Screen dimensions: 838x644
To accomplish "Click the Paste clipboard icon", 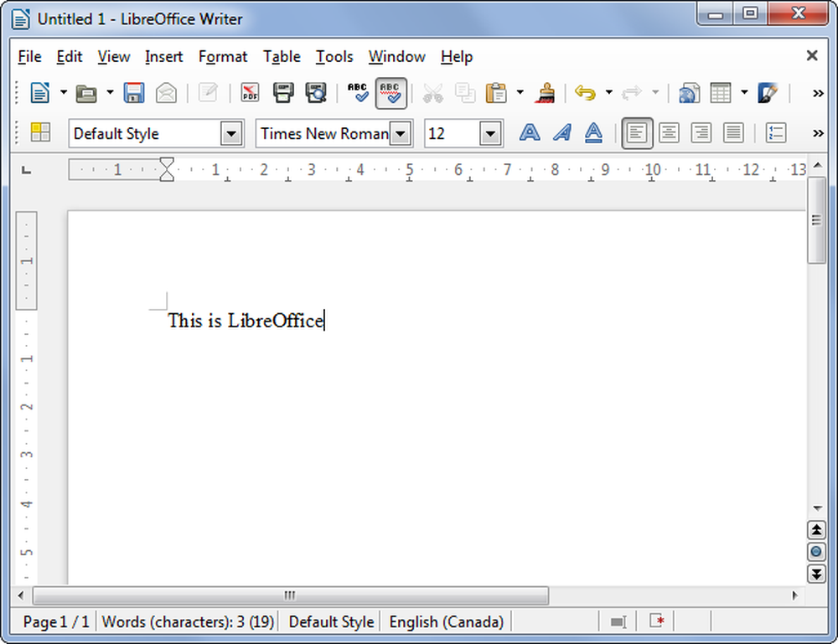I will click(496, 93).
